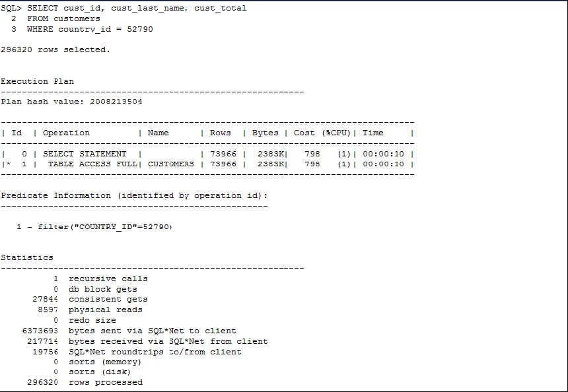This screenshot has height=392, width=568.
Task: Click the Cost (%CPU) column header
Action: (x=322, y=133)
